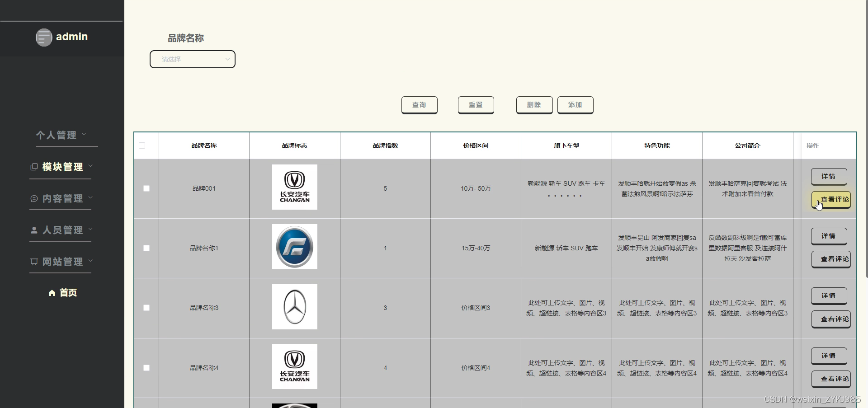
Task: Click the Changan logo for 品牌名称4
Action: 295,366
